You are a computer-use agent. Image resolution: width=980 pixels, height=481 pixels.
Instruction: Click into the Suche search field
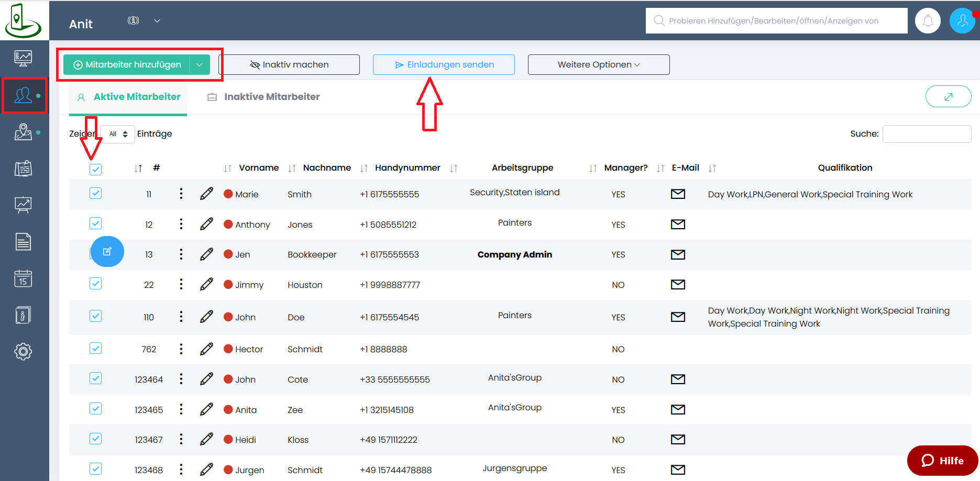pos(926,134)
